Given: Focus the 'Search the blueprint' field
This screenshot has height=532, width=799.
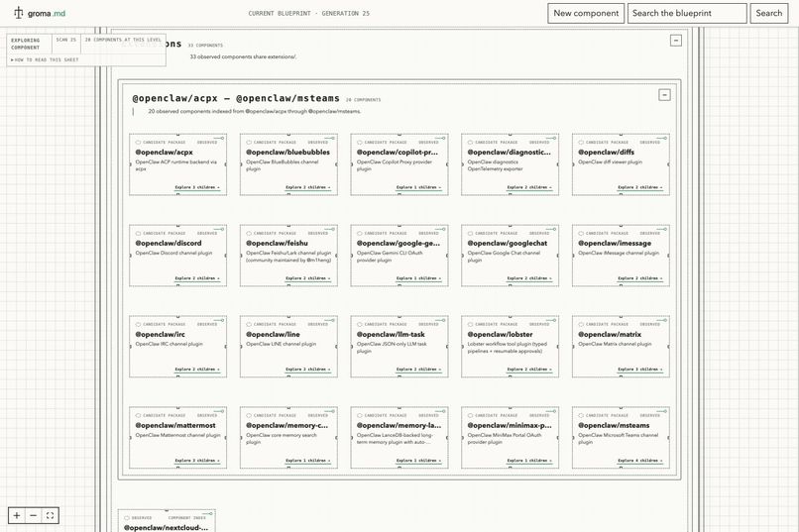Looking at the screenshot, I should click(x=687, y=13).
